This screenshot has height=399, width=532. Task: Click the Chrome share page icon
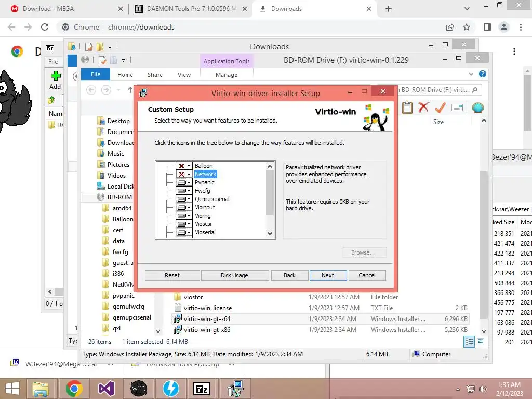coord(450,27)
